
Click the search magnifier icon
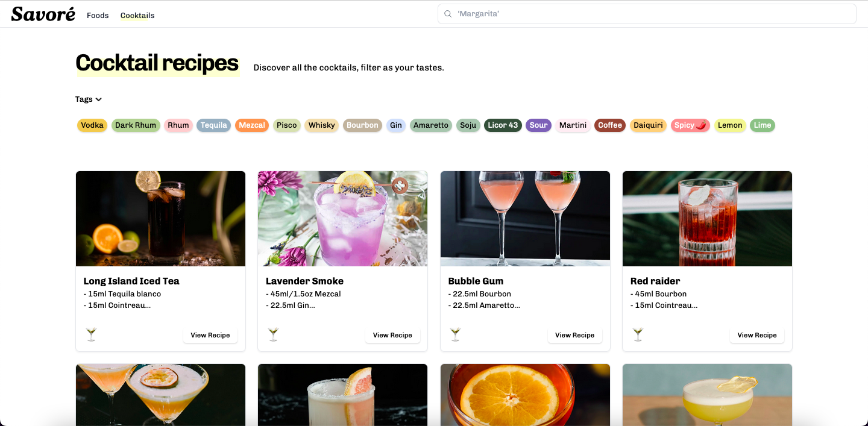coord(448,14)
